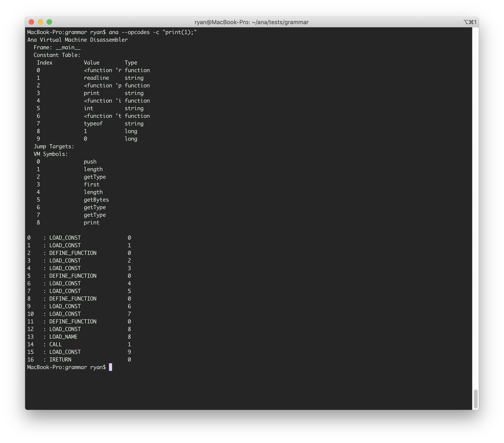This screenshot has height=443, width=504.
Task: Click LOAD_CONST at instruction 3
Action: [x=65, y=261]
